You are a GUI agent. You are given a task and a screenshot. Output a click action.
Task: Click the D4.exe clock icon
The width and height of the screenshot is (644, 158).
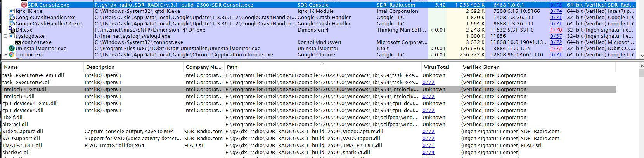point(12,30)
